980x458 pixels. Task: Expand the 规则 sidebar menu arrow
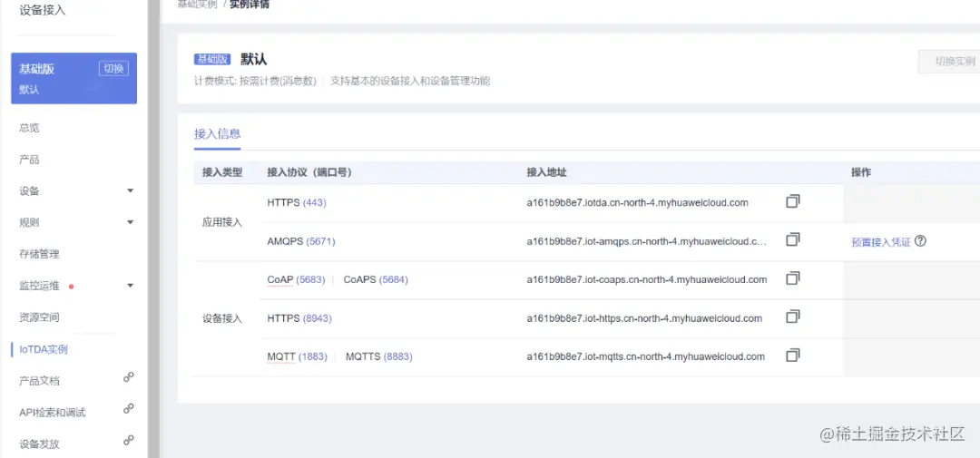[x=130, y=222]
